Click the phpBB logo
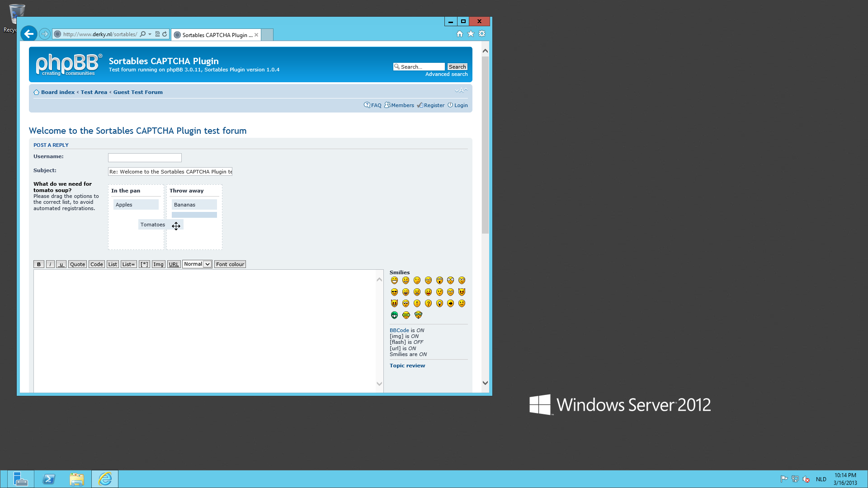 click(68, 65)
